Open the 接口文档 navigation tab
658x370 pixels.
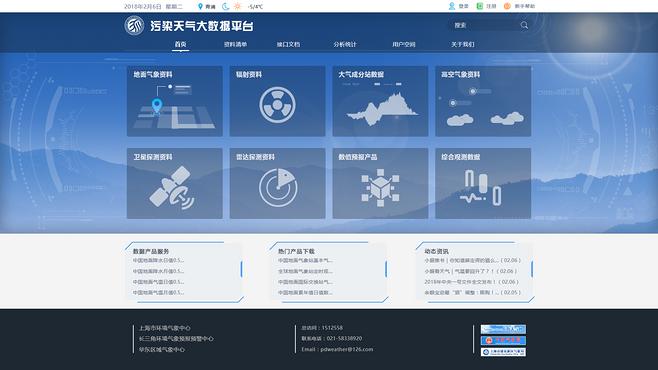point(288,44)
